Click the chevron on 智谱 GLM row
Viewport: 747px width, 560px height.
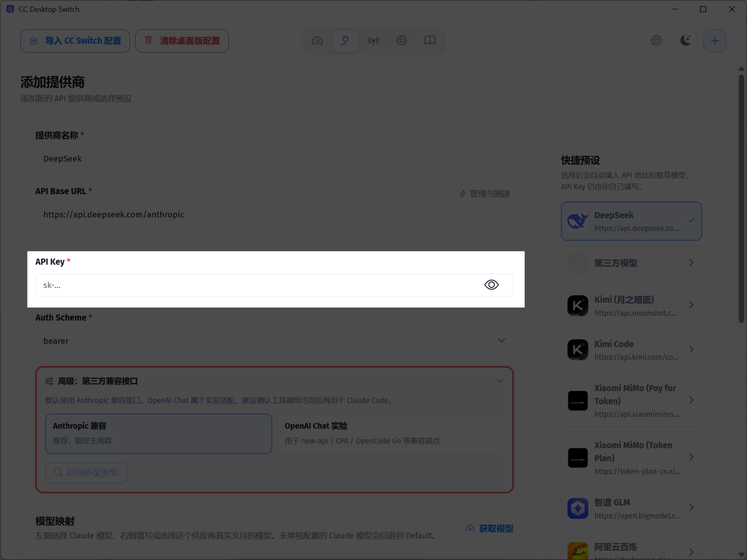(691, 508)
